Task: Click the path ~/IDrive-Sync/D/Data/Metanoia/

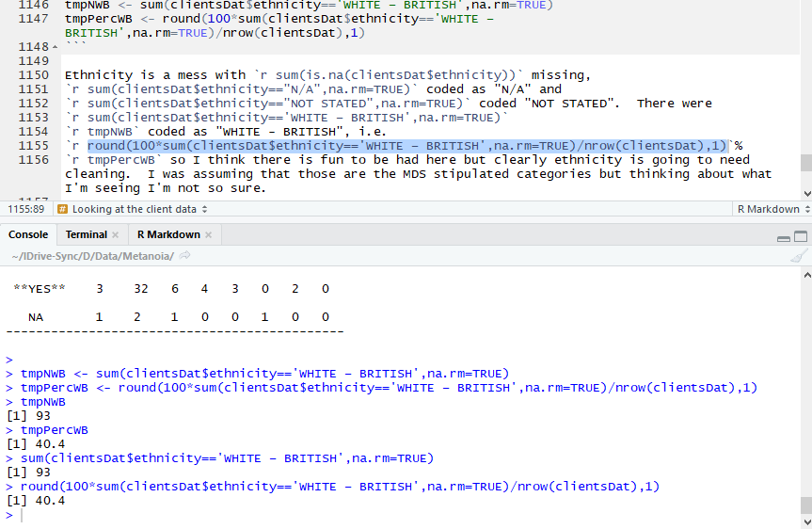Action: [x=93, y=256]
